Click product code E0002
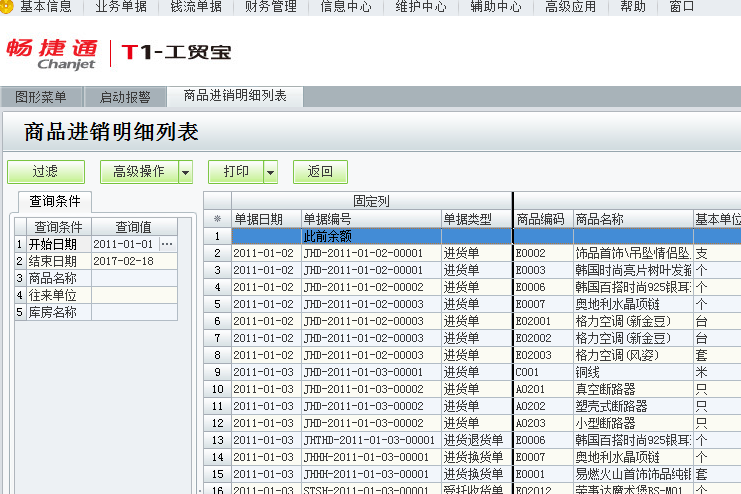 coord(543,253)
